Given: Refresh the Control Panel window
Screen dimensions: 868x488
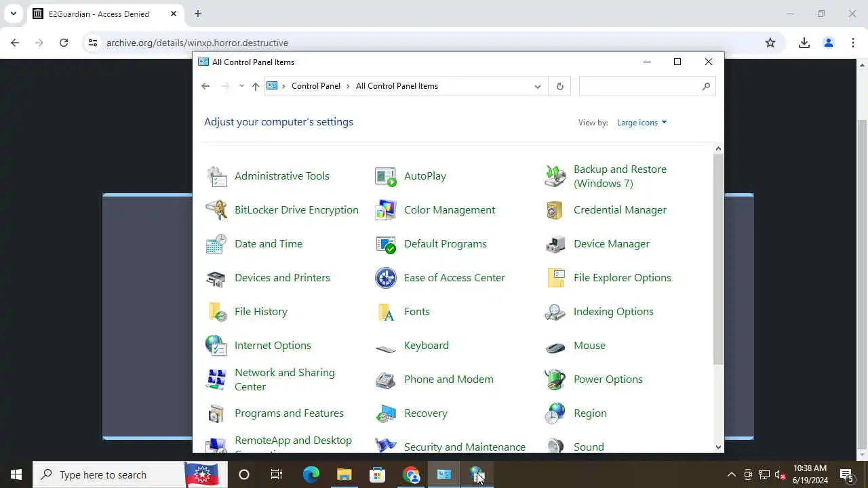Looking at the screenshot, I should point(559,86).
